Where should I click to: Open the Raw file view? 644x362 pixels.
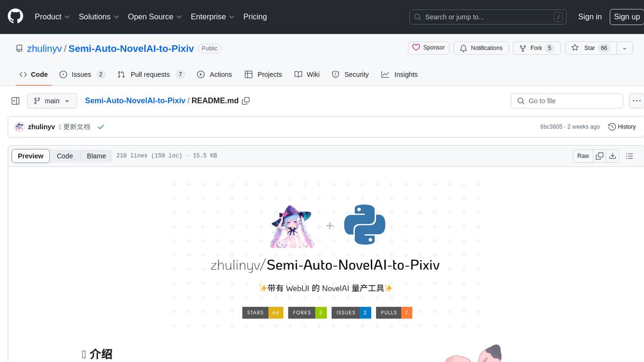[583, 156]
